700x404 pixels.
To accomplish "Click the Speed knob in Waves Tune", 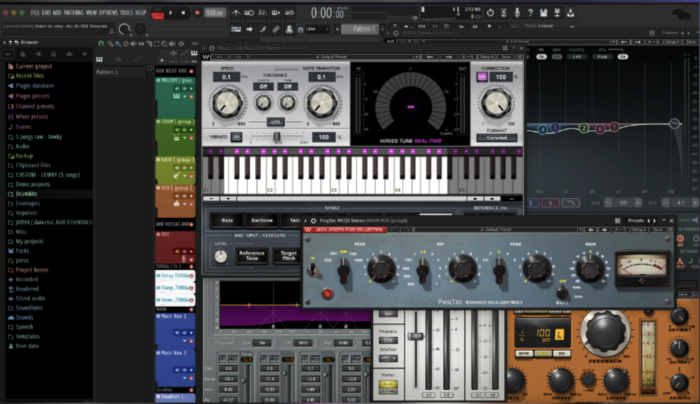I will coord(226,103).
